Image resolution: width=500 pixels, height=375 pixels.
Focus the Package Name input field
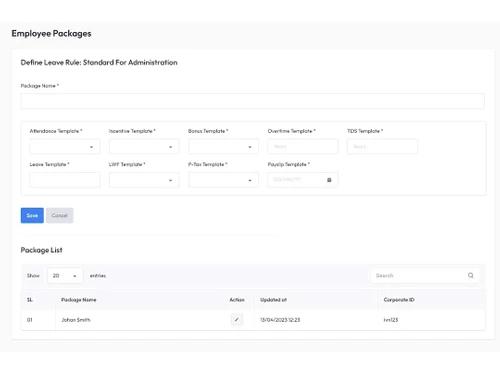click(252, 101)
